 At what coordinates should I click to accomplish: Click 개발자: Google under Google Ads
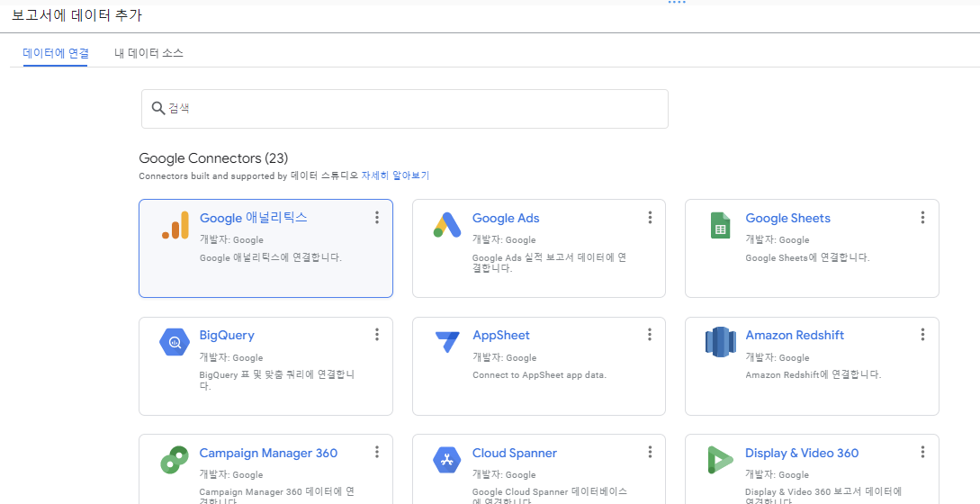tap(504, 239)
